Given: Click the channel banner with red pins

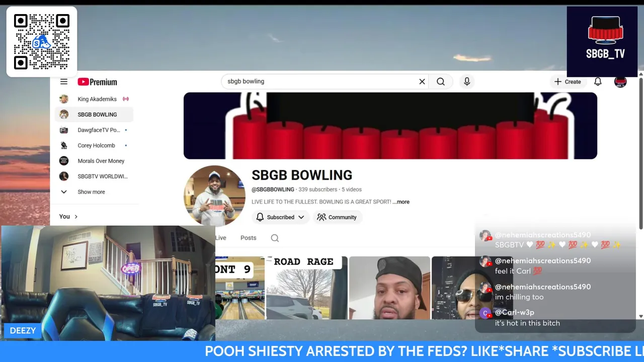Looking at the screenshot, I should click(x=390, y=126).
